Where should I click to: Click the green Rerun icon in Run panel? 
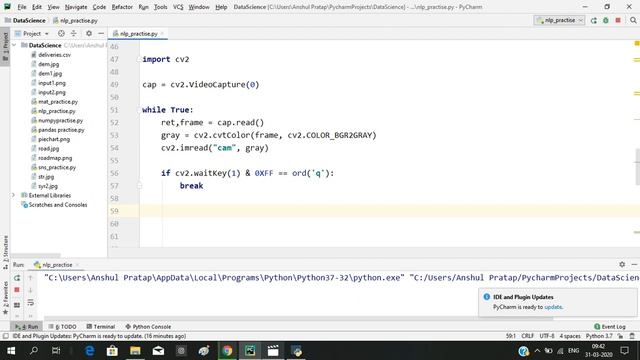[17, 278]
